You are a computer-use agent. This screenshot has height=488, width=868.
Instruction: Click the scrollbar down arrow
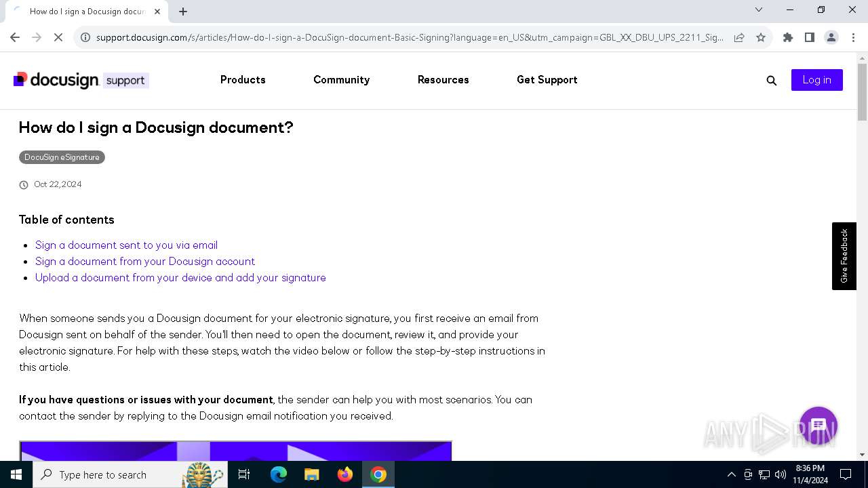[x=862, y=455]
